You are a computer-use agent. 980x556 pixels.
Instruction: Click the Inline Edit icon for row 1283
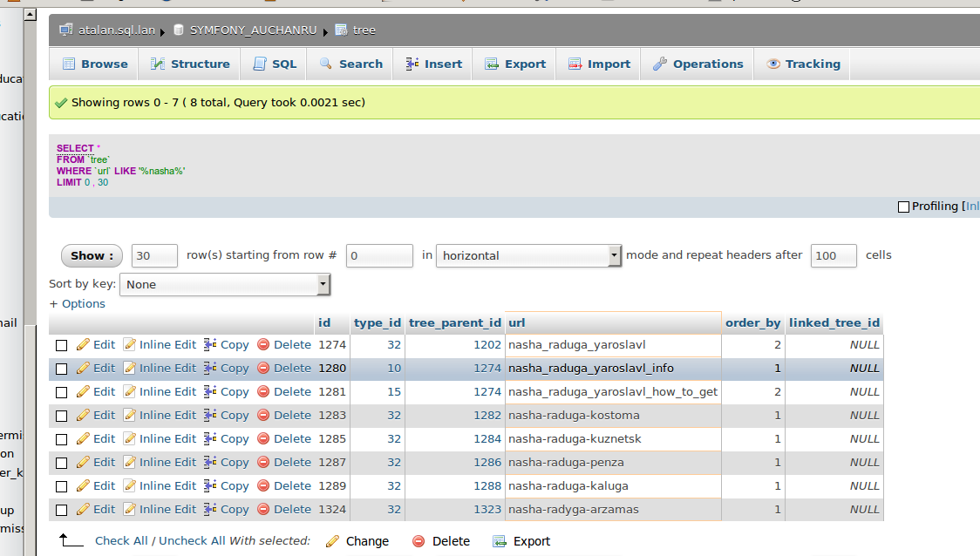click(129, 416)
